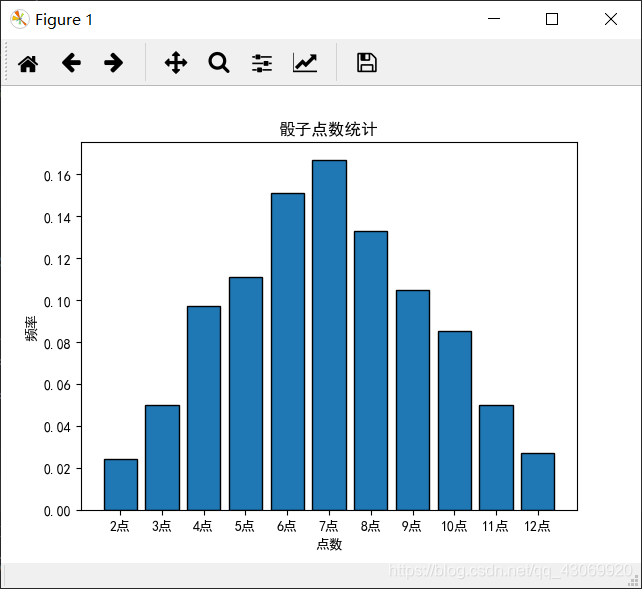
Task: Activate the Pan axes tool
Action: point(176,63)
